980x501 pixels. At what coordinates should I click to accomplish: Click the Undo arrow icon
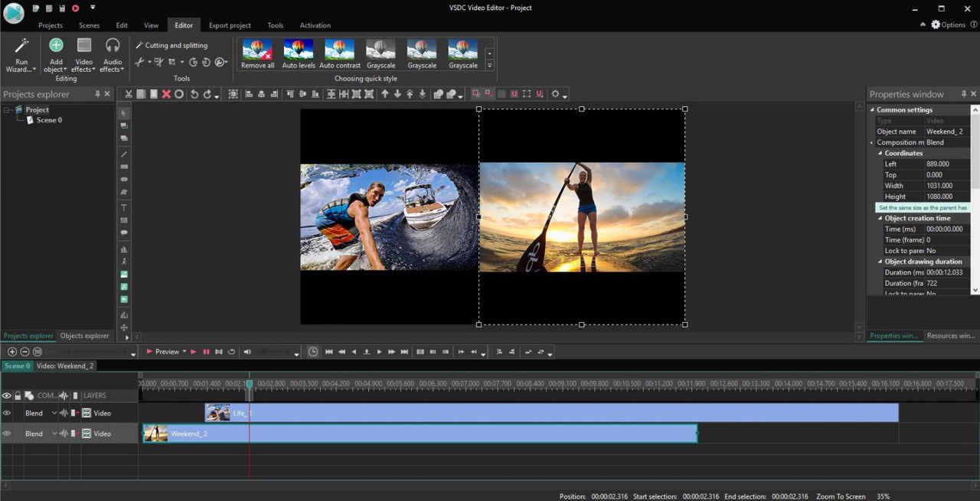pos(194,94)
